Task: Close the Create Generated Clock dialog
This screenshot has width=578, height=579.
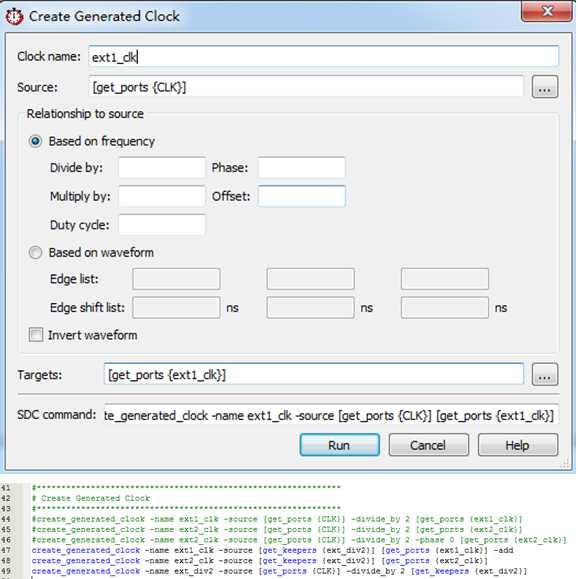Action: tap(547, 11)
